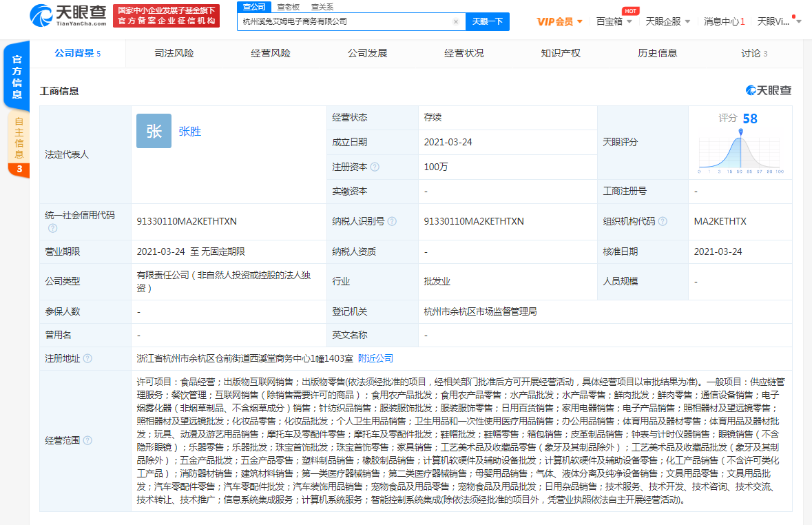
Task: Click the 天眼评分 score chart
Action: (740, 152)
